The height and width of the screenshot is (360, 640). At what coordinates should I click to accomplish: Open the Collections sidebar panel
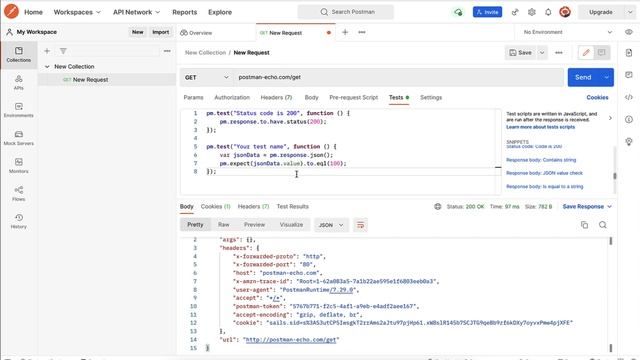point(18,54)
